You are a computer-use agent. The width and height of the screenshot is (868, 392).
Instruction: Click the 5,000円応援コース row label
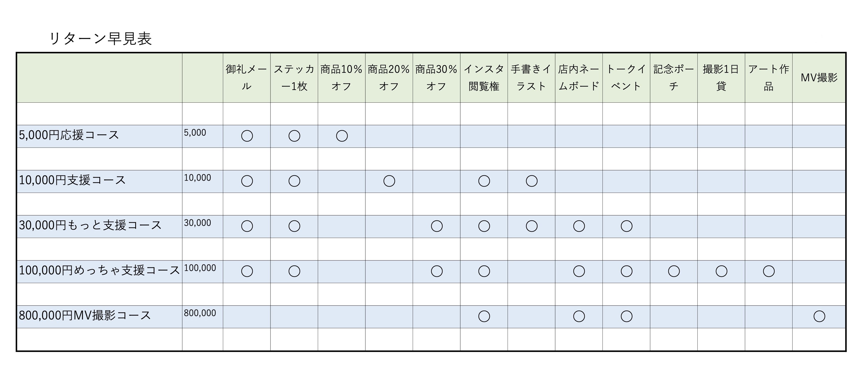69,135
